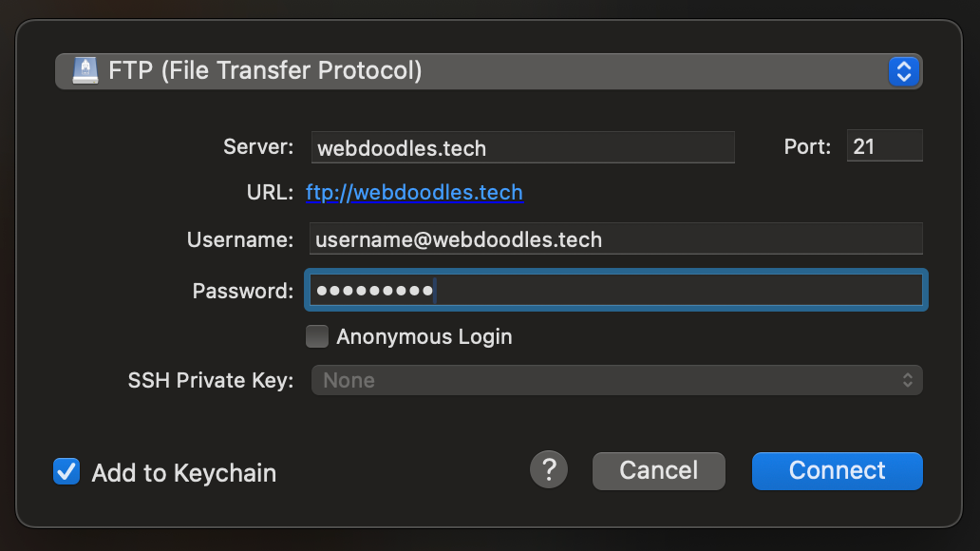Select the Username input field

(616, 239)
